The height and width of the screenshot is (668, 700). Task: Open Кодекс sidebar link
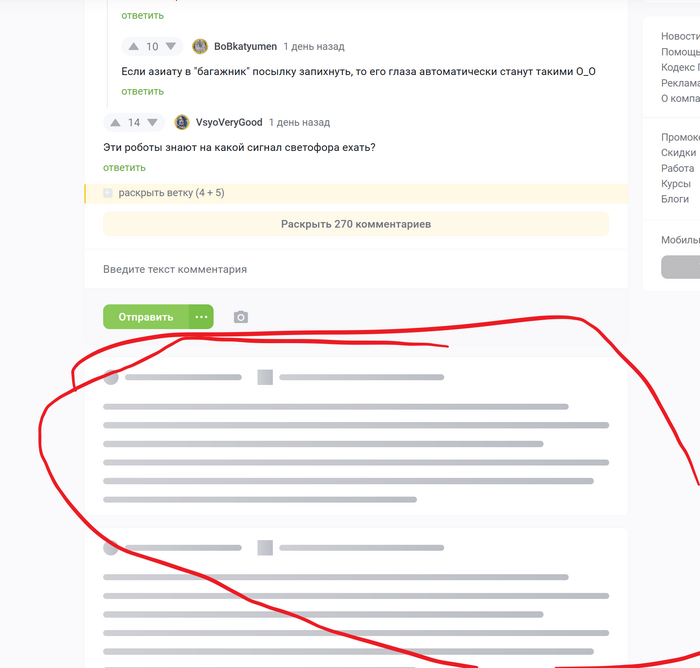680,67
